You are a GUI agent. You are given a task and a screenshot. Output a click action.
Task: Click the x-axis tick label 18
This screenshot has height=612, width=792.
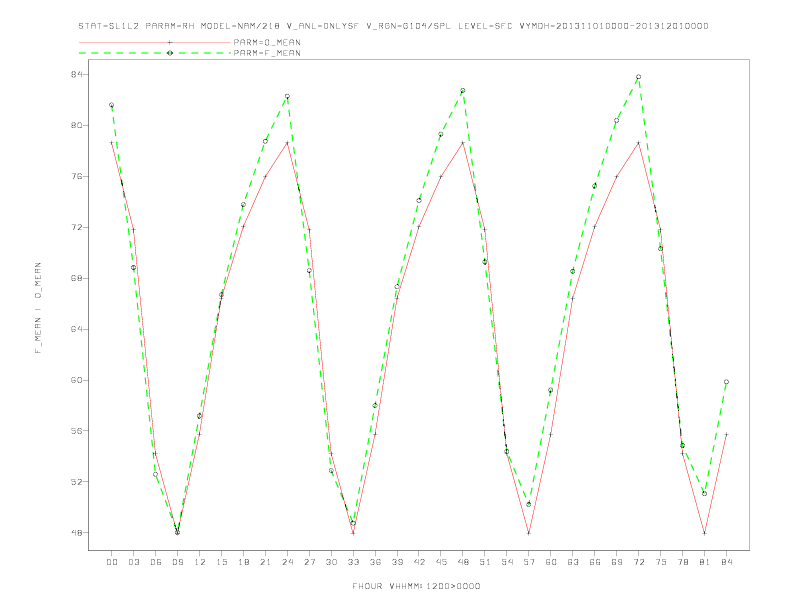(x=243, y=562)
